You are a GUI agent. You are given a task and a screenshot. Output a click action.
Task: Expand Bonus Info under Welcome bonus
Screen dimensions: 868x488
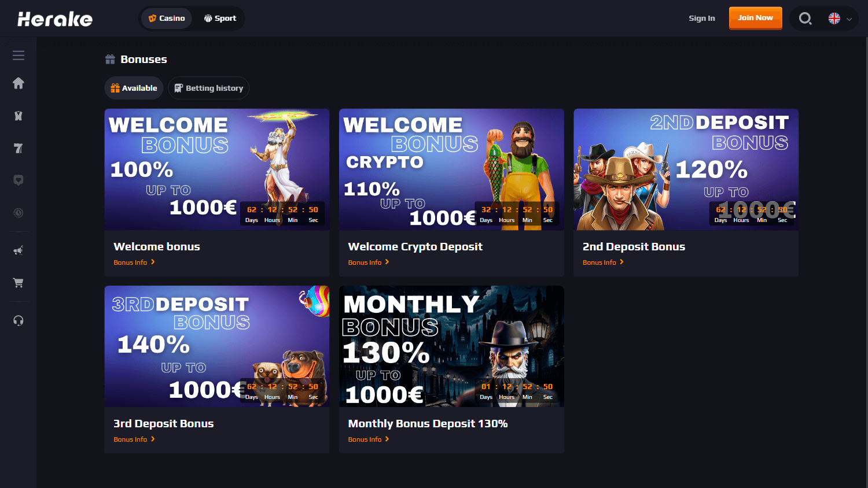134,263
